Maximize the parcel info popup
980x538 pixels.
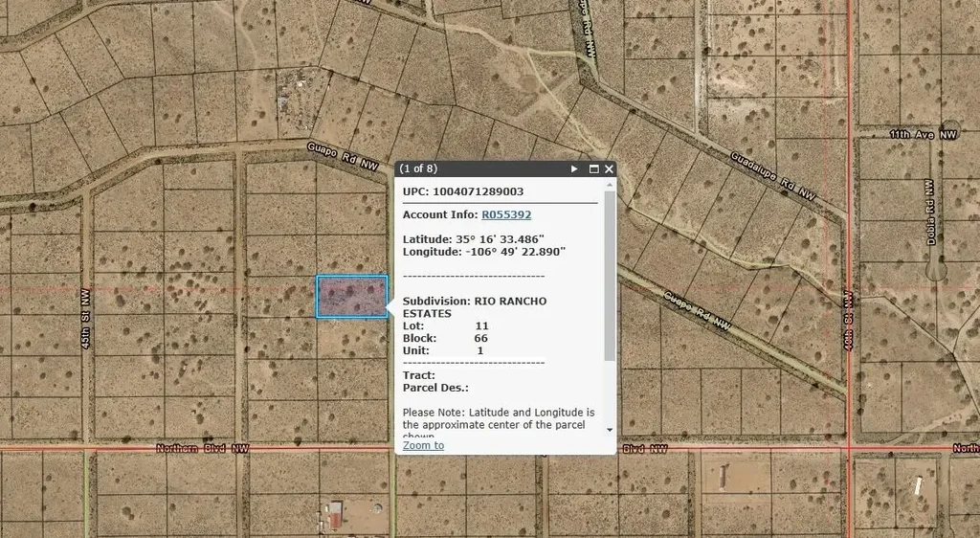(593, 168)
